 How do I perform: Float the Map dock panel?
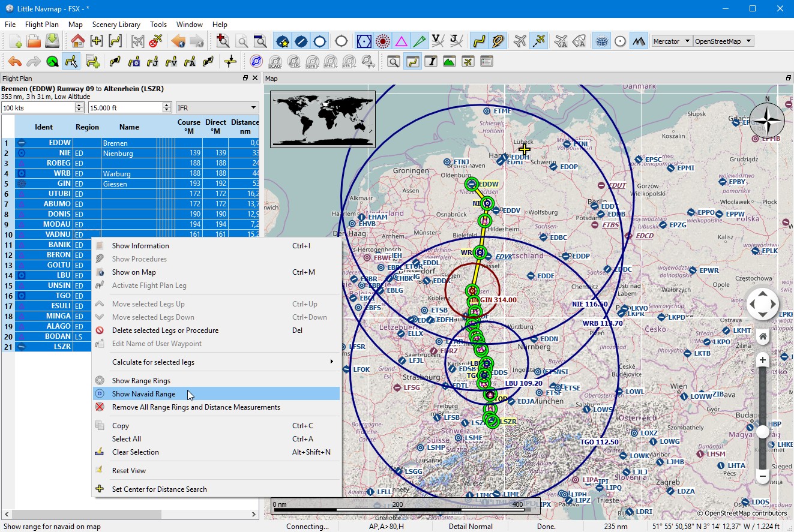(x=788, y=78)
